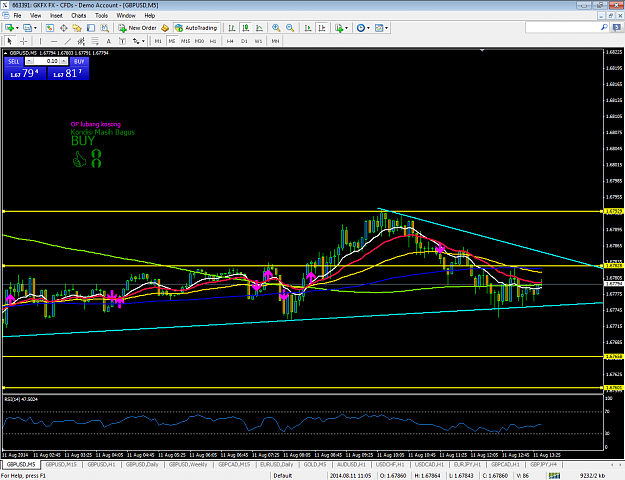This screenshot has height=480, width=625.
Task: Open the Data Window crosshair icon
Action: click(63, 28)
